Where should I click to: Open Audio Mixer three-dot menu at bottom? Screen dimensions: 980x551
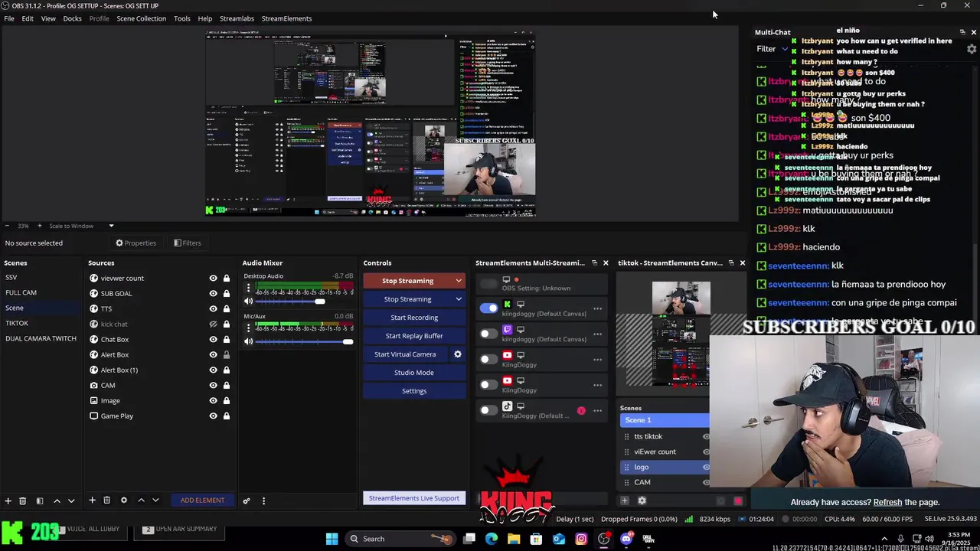[x=263, y=501]
